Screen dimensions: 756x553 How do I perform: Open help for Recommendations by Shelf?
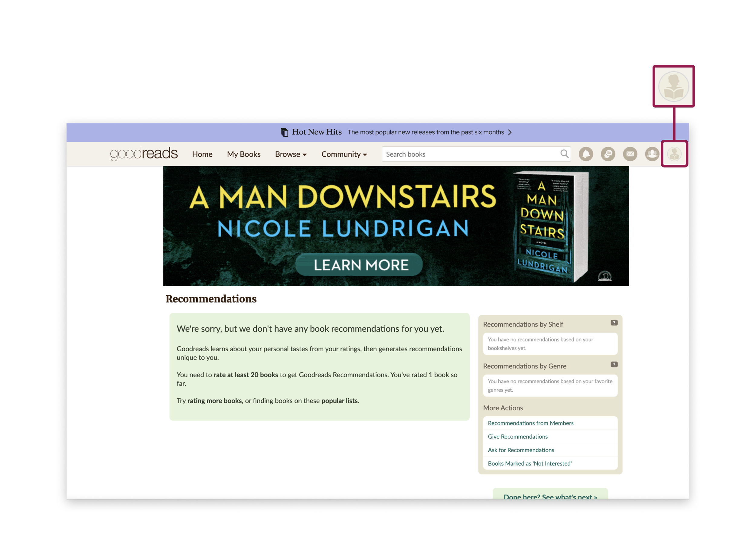(614, 323)
